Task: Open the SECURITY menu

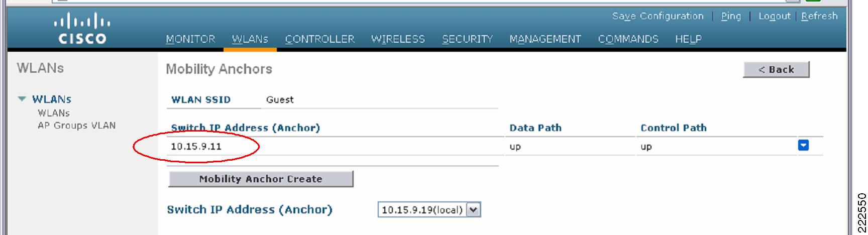Action: tap(467, 39)
